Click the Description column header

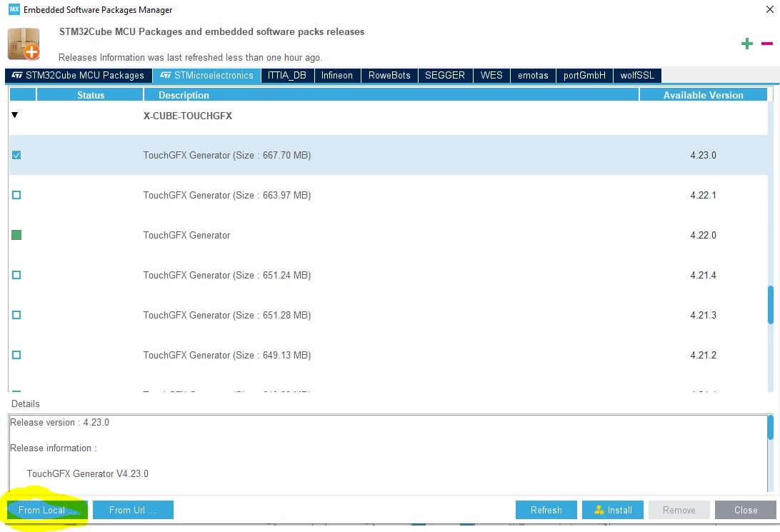click(391, 95)
